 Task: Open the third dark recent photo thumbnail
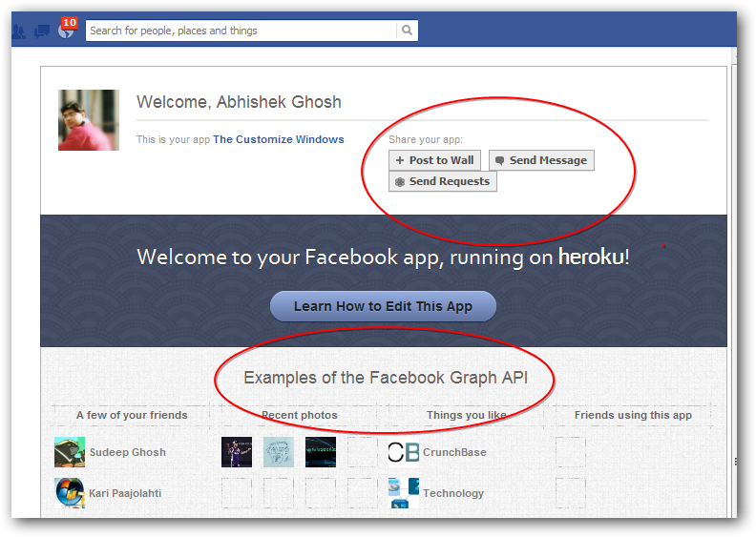pyautogui.click(x=321, y=452)
